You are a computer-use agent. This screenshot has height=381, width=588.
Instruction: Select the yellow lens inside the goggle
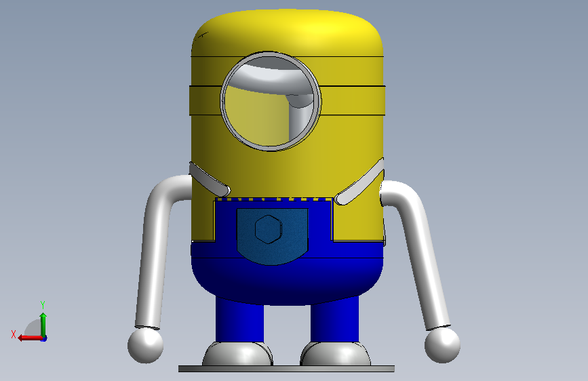pyautogui.click(x=255, y=116)
